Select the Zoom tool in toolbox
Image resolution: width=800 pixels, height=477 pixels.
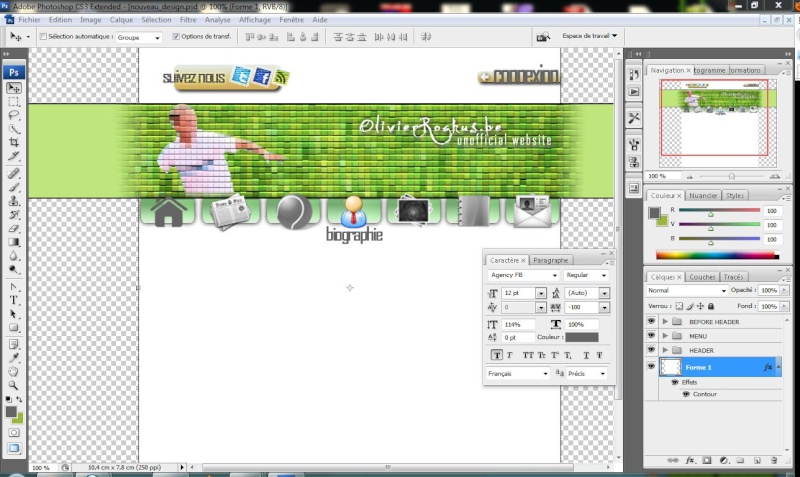14,385
